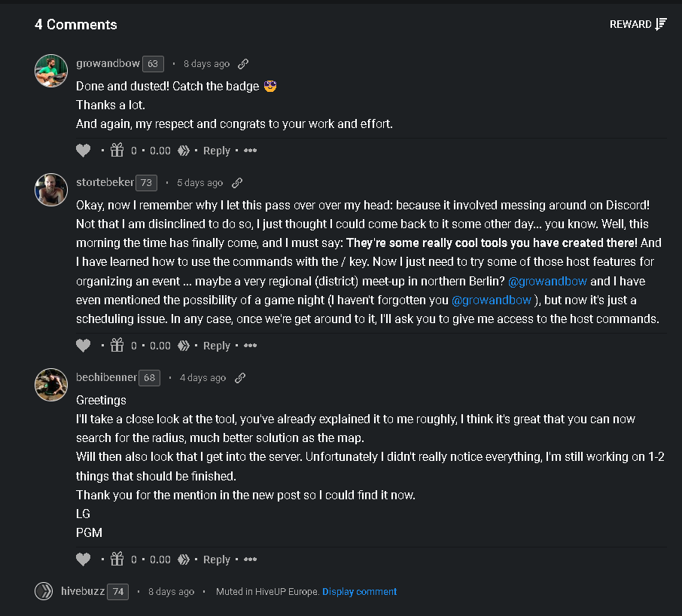Upvote bechibenner's comment with the heart
The image size is (682, 616).
(x=83, y=560)
